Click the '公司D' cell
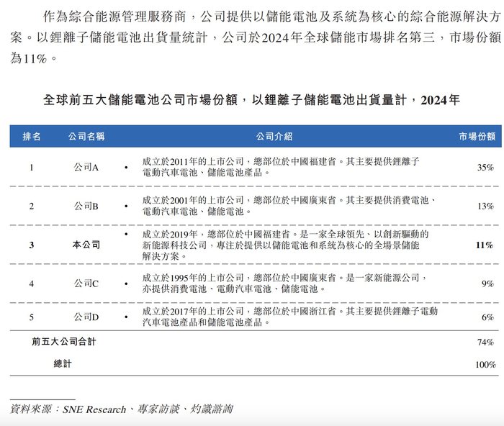Screen dimensions: 504x426 (86, 317)
